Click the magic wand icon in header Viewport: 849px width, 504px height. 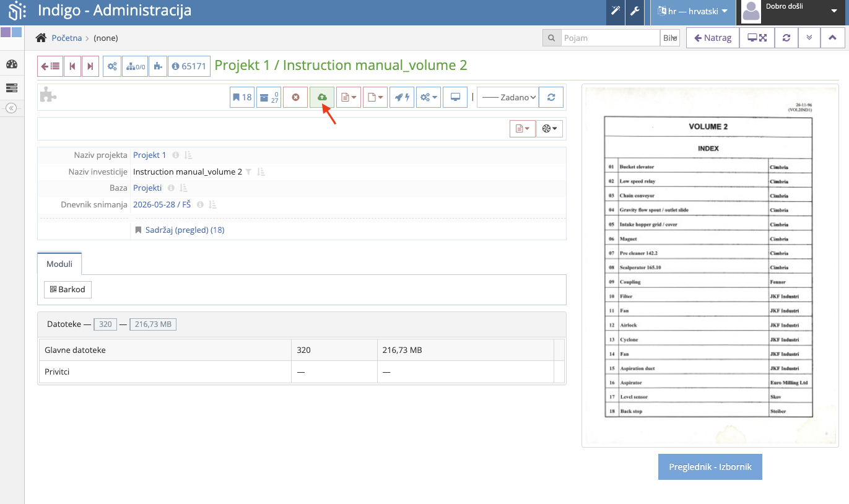click(x=616, y=11)
